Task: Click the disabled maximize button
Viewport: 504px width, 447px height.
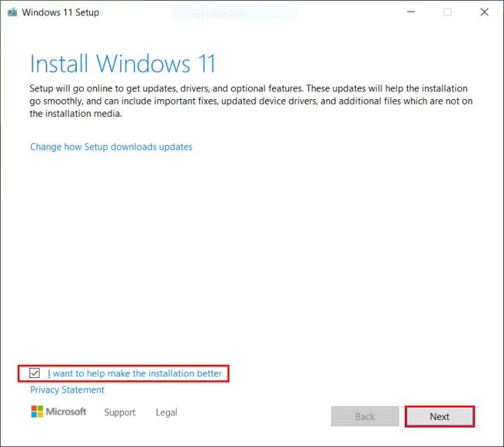Action: pyautogui.click(x=447, y=12)
